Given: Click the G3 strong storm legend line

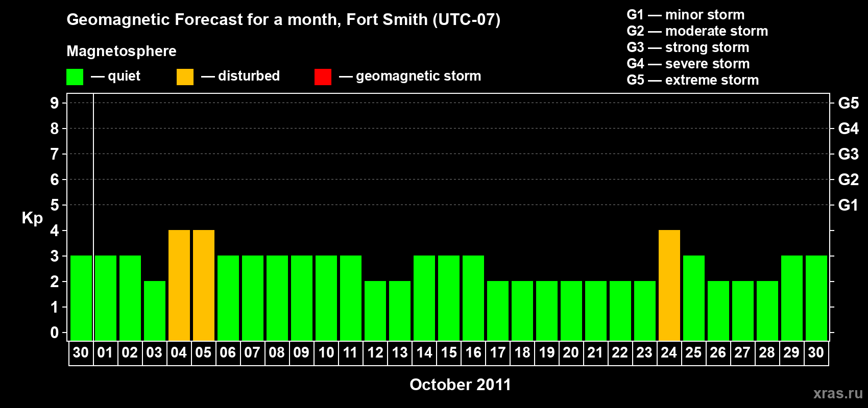Looking at the screenshot, I should pos(688,47).
